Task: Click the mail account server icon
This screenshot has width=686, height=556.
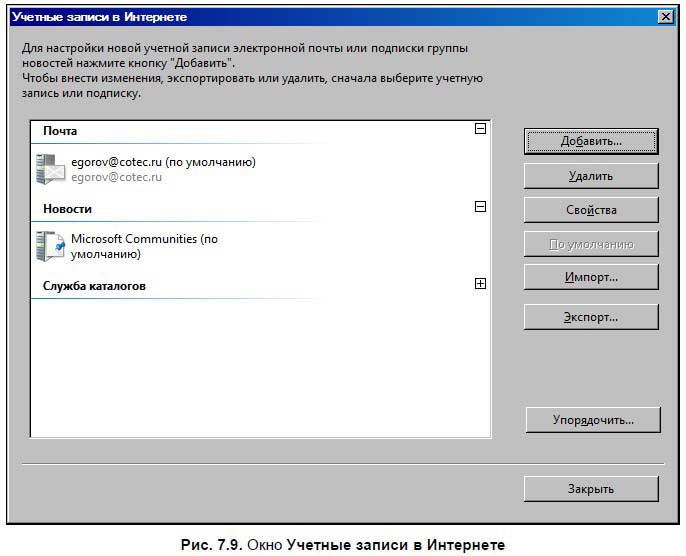Action: (x=50, y=169)
